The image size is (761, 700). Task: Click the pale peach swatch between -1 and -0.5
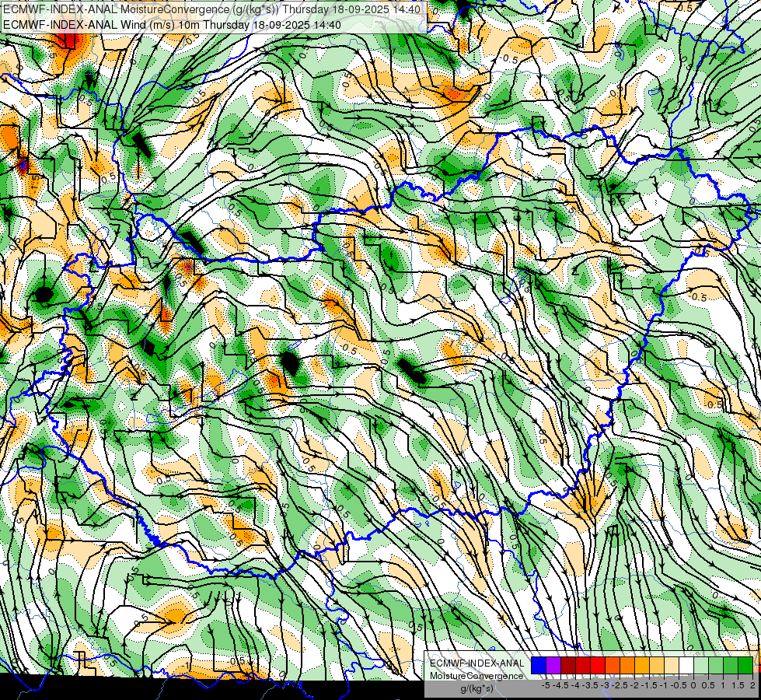pyautogui.click(x=672, y=665)
